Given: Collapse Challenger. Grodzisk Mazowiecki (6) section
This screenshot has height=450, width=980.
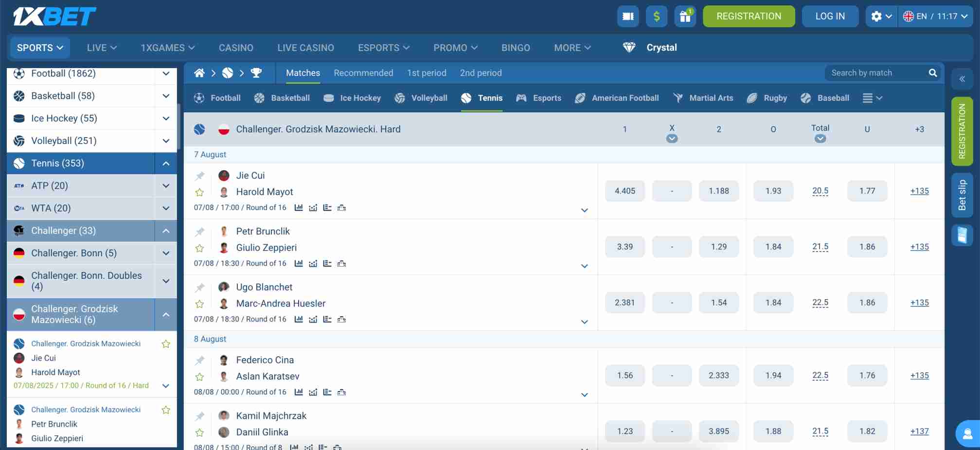Looking at the screenshot, I should click(x=166, y=314).
